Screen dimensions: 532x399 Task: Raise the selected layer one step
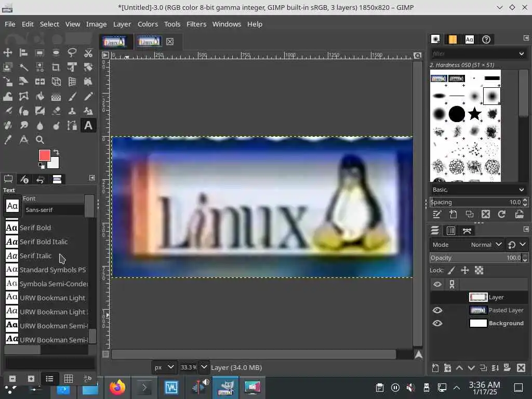459,368
